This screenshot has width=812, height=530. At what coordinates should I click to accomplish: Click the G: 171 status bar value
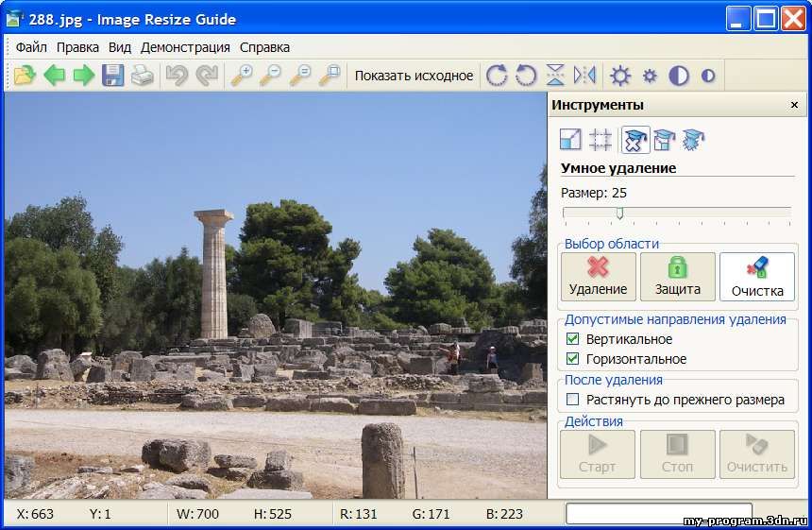pos(431,514)
